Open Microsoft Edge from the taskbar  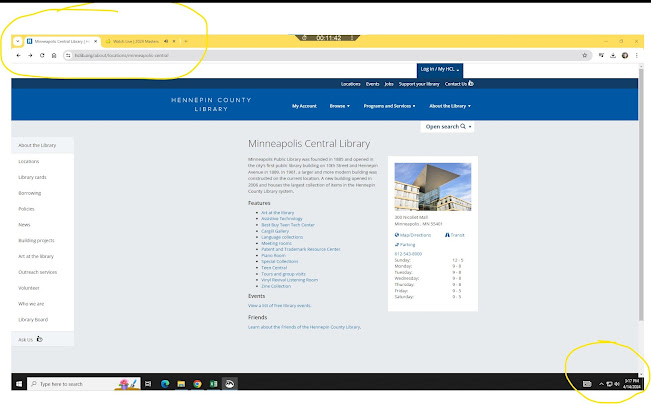click(165, 384)
